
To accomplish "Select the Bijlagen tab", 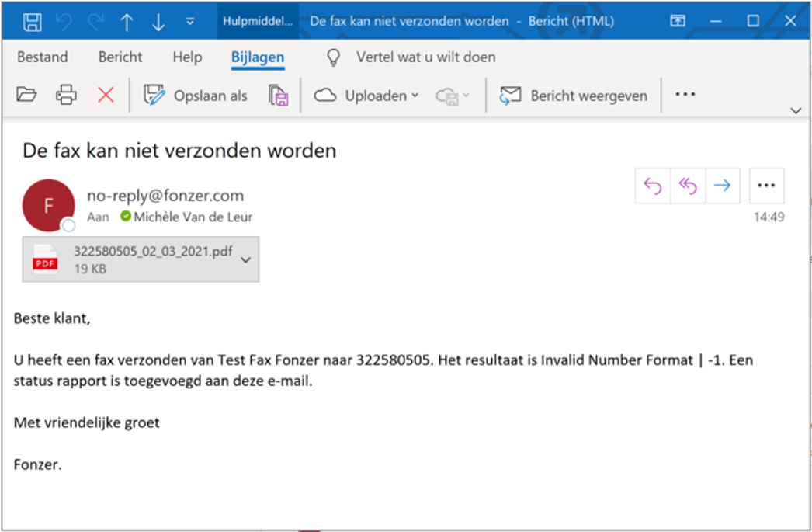I will 258,58.
